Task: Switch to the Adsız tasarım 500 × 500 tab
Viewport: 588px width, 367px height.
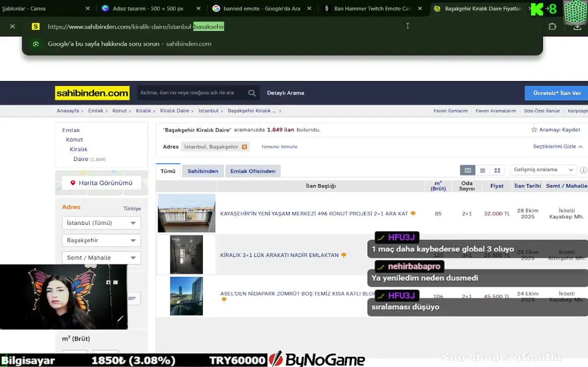Action: [x=148, y=8]
